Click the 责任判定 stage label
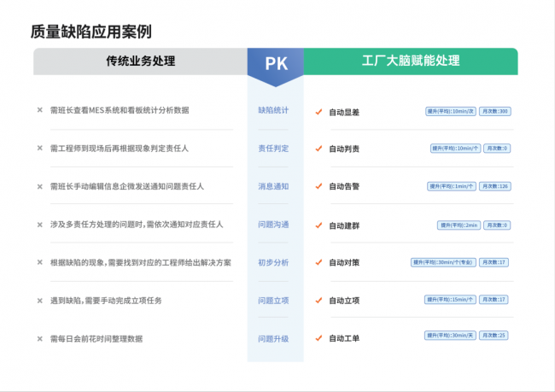Screen dimensions: 555x392 (x=273, y=149)
